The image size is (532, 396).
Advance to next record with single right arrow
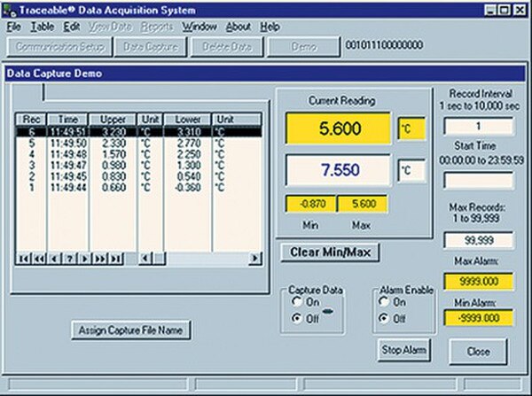83,258
